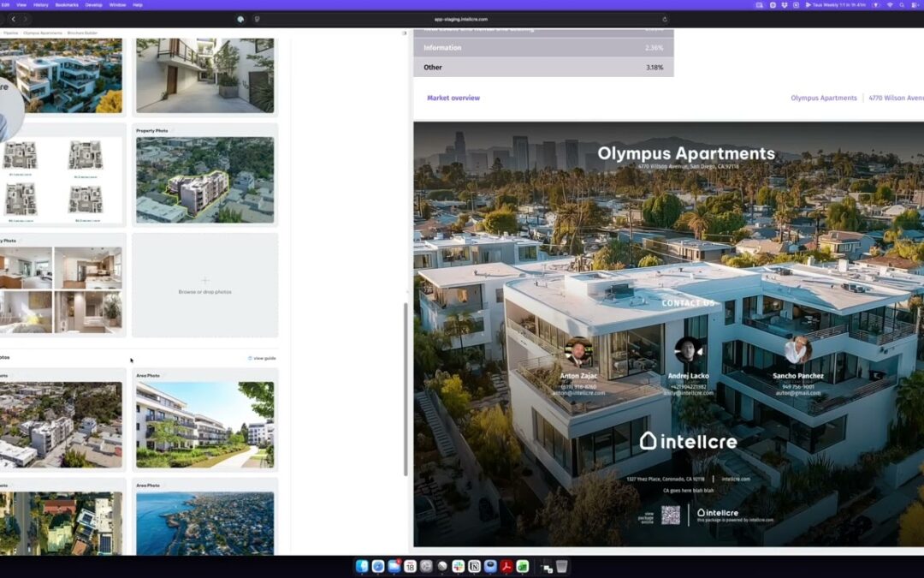Open the Bookmarks menu
Screen dimensions: 924x578
point(67,5)
